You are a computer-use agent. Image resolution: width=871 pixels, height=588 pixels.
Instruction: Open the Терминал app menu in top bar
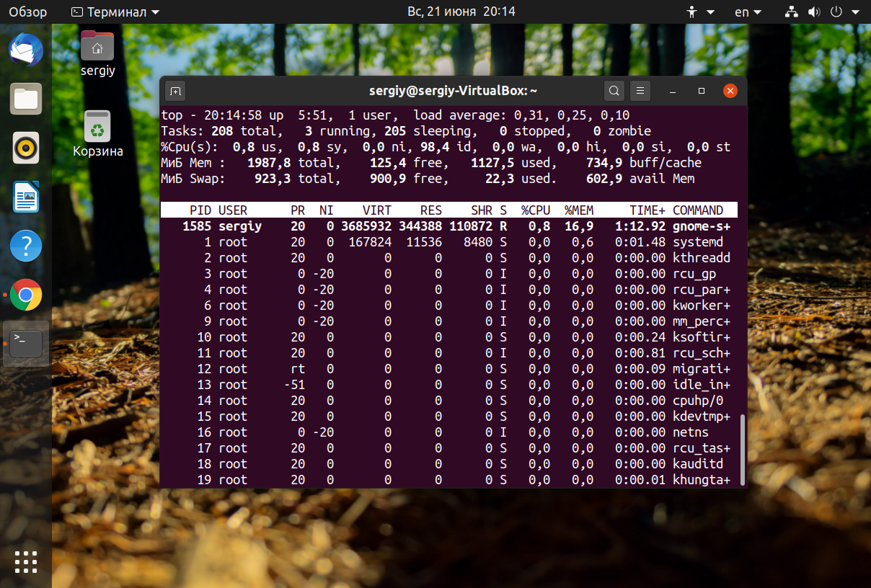click(x=116, y=12)
